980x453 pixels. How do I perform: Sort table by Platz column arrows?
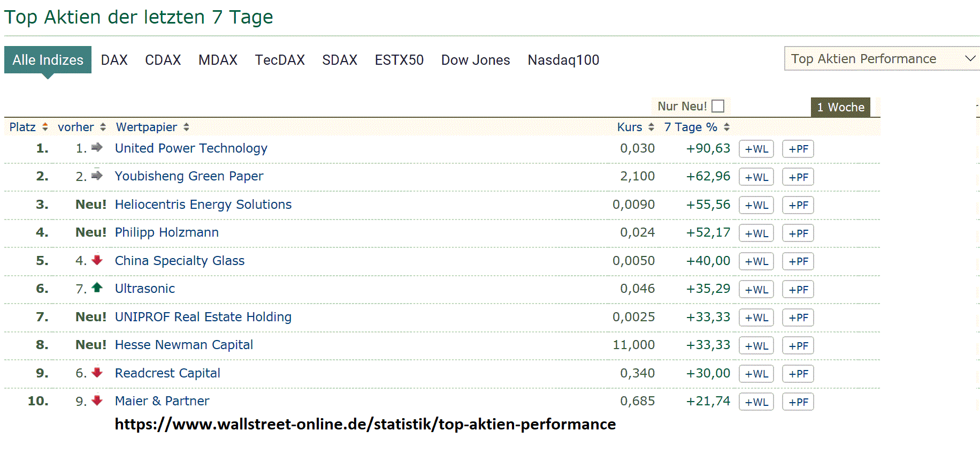pyautogui.click(x=45, y=127)
